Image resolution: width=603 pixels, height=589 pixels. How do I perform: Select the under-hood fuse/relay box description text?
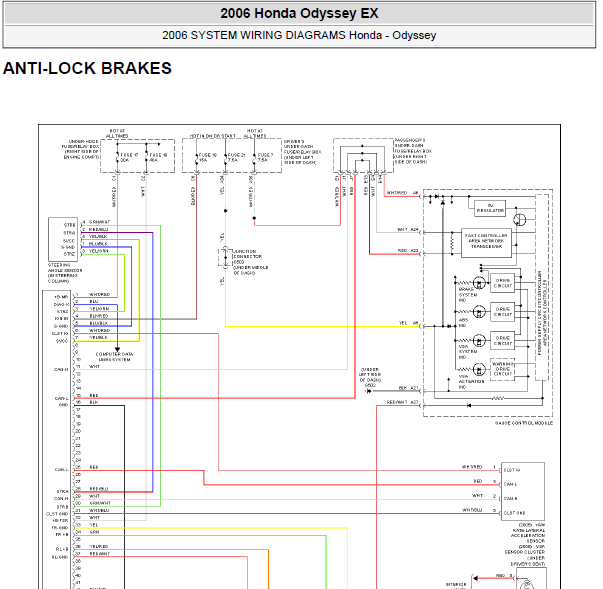pyautogui.click(x=81, y=149)
